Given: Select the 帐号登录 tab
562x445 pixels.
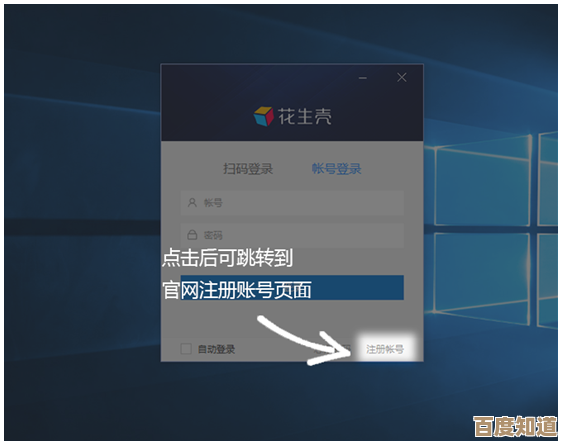Looking at the screenshot, I should pos(336,168).
